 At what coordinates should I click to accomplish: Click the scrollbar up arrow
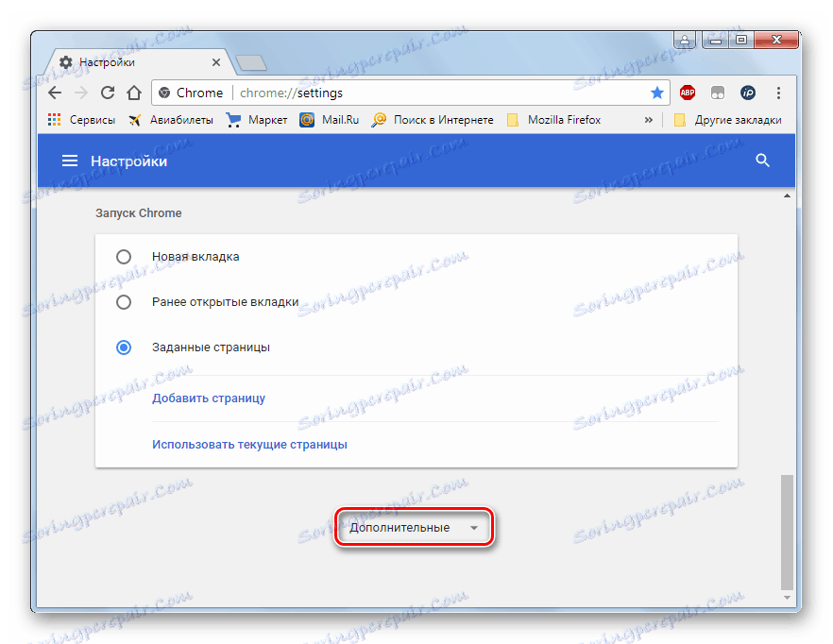click(787, 196)
